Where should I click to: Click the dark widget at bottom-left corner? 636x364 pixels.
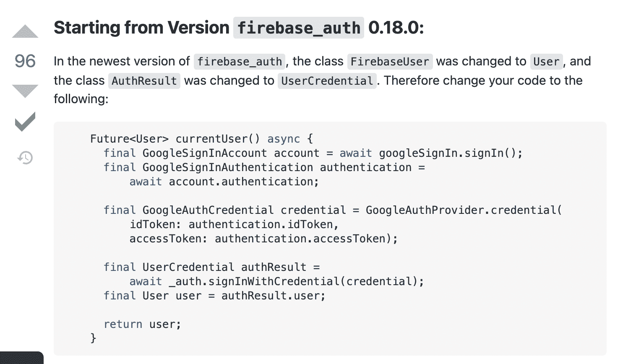(x=21, y=358)
